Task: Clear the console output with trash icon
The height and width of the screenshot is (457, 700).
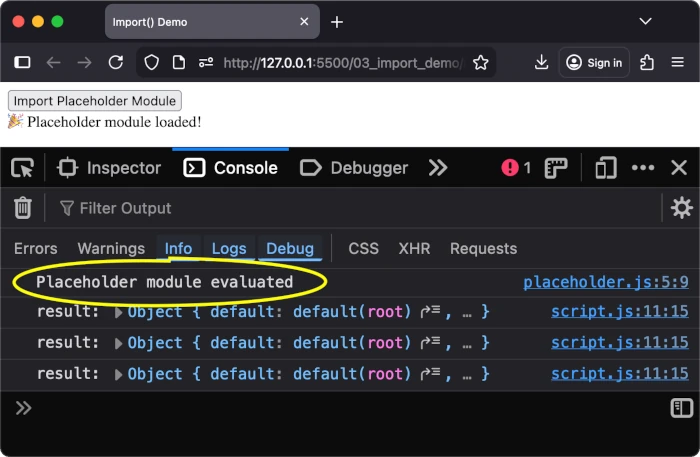Action: (23, 208)
